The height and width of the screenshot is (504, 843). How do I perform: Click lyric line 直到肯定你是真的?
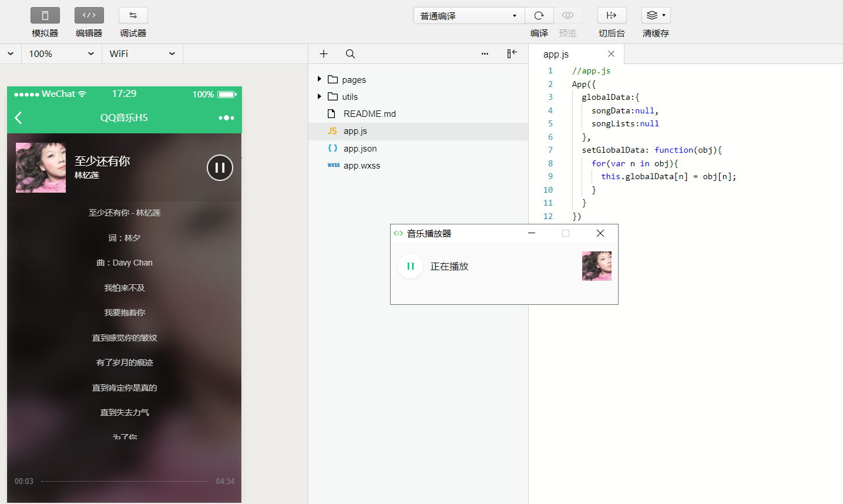(x=125, y=388)
